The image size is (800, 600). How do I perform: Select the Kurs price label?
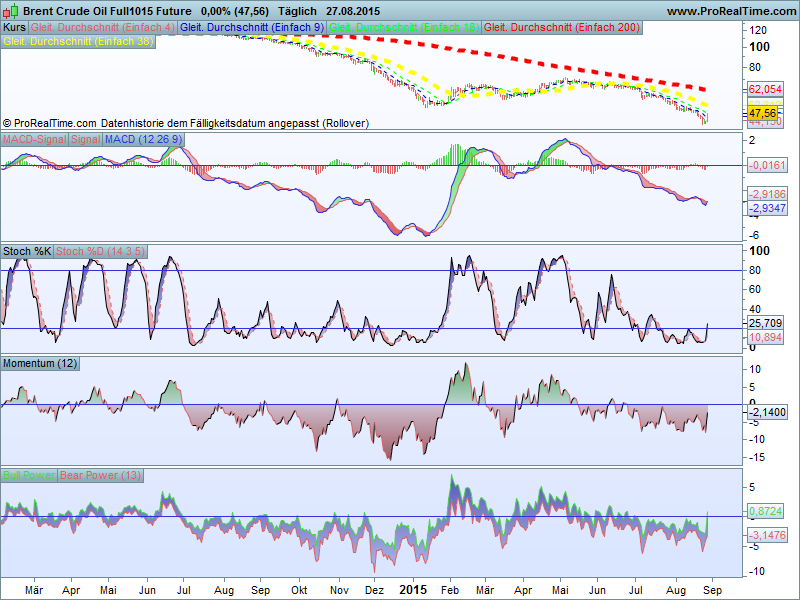(14, 28)
